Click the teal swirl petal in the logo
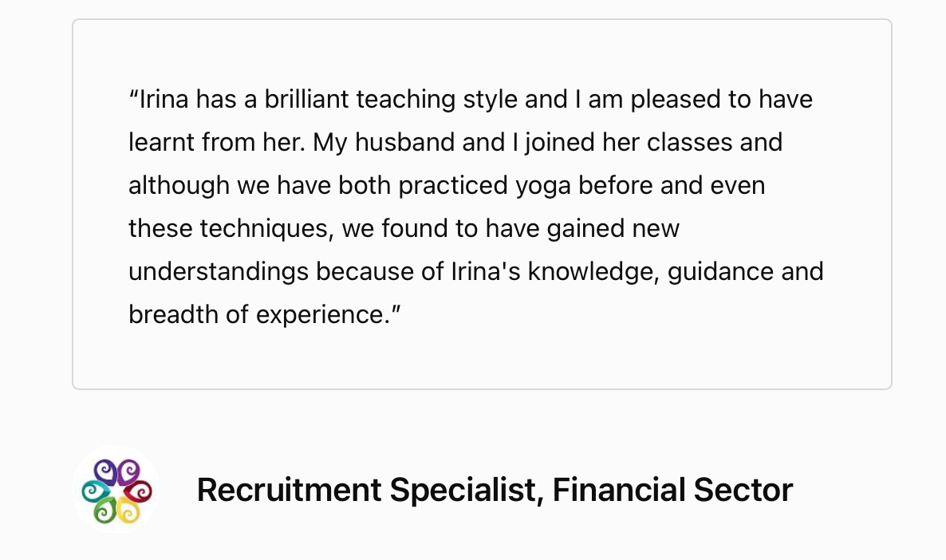 point(96,491)
